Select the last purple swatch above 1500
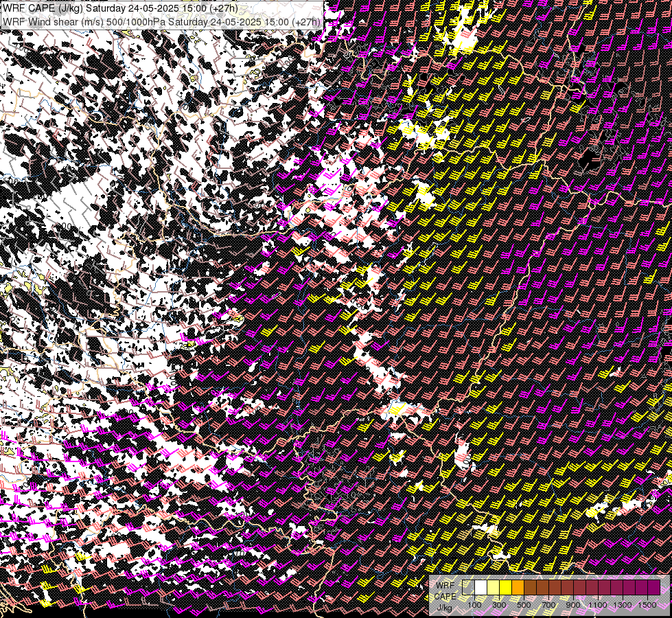This screenshot has width=672, height=618. 654,587
